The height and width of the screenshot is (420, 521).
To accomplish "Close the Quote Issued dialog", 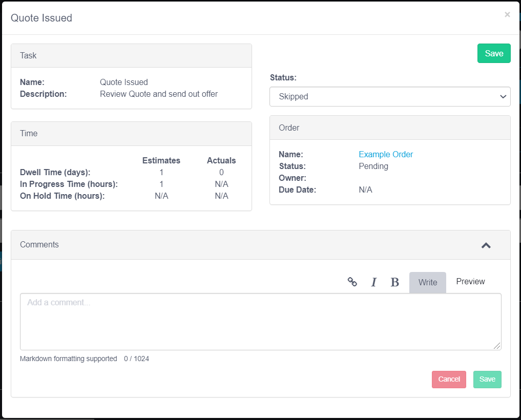I will [507, 15].
